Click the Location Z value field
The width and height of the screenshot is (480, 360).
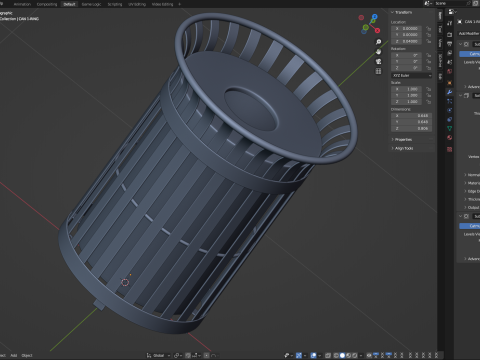(x=407, y=41)
